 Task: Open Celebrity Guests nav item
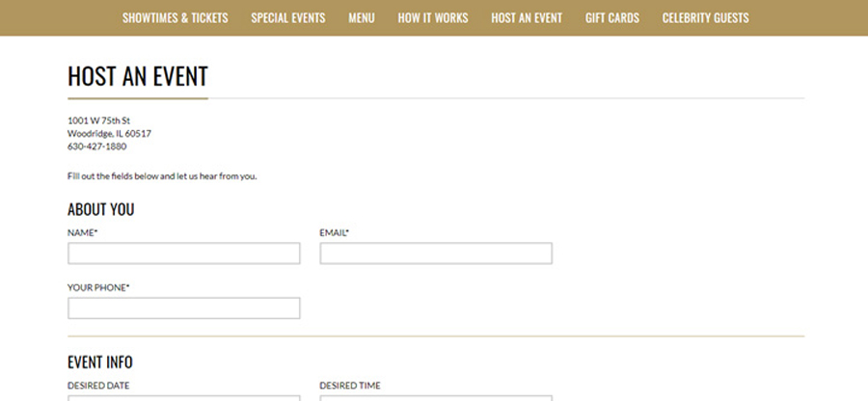[705, 17]
